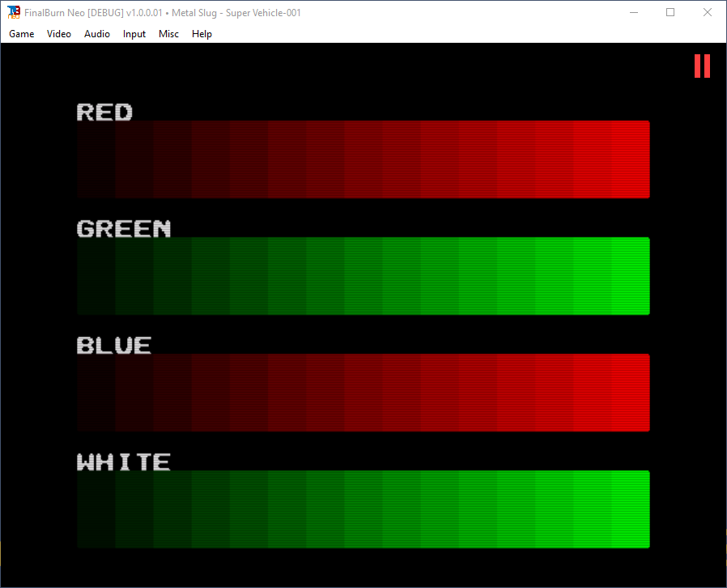This screenshot has width=727, height=588.
Task: Open the Video menu
Action: (x=58, y=34)
